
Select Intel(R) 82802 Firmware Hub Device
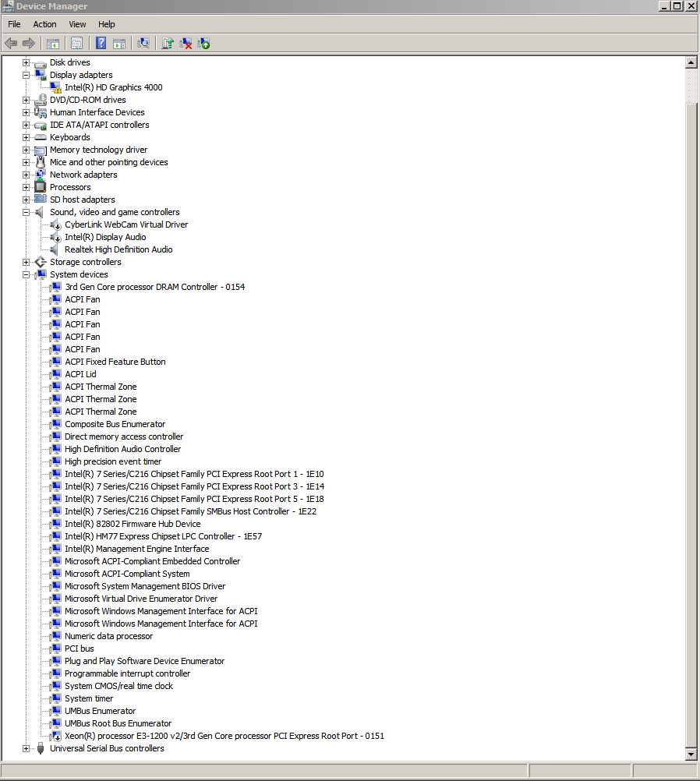(133, 524)
